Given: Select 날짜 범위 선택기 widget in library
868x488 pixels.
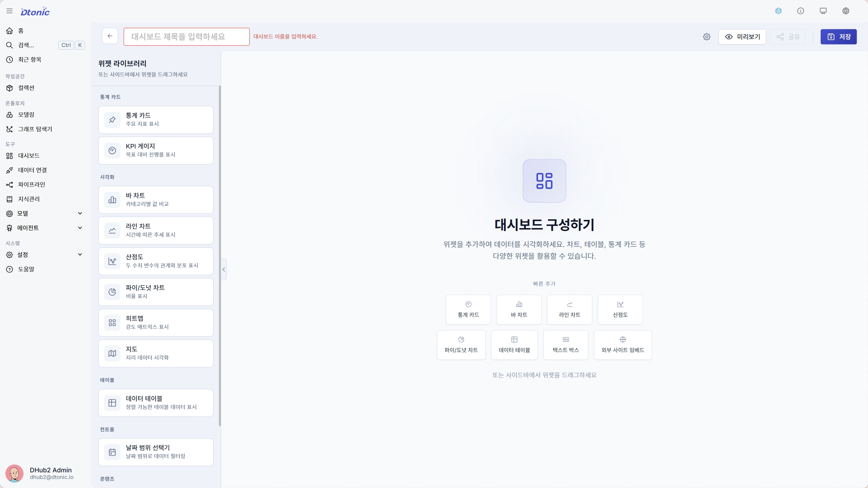Looking at the screenshot, I should pos(156,452).
